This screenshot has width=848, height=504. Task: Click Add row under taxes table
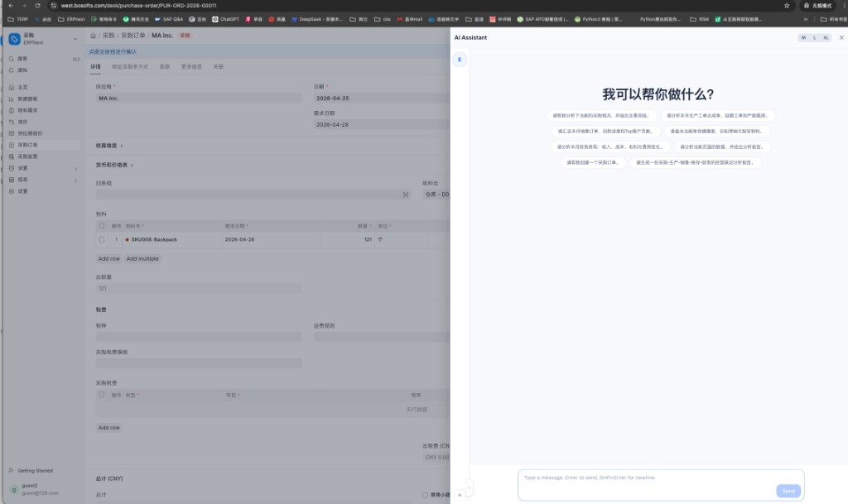coord(108,428)
